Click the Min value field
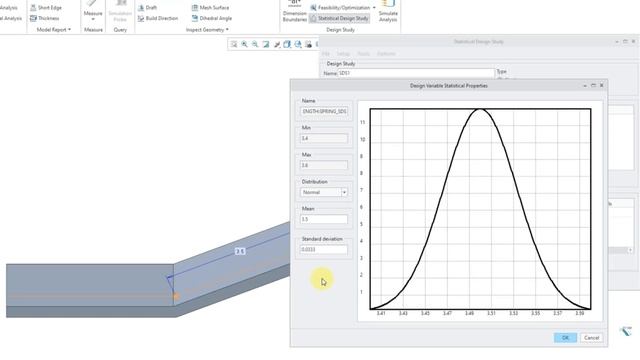640x360 pixels. 324,138
